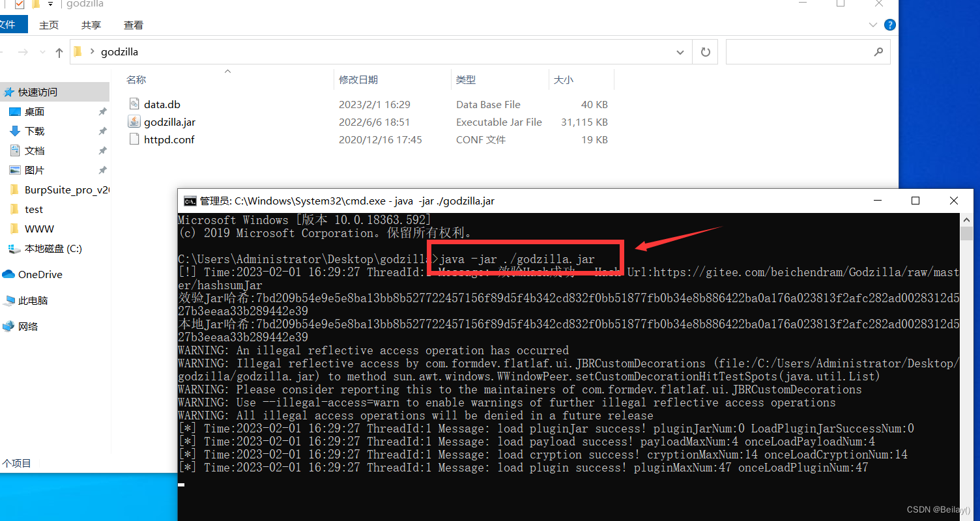Screen dimensions: 980x521
Task: Click the Forward navigation arrow
Action: click(23, 52)
